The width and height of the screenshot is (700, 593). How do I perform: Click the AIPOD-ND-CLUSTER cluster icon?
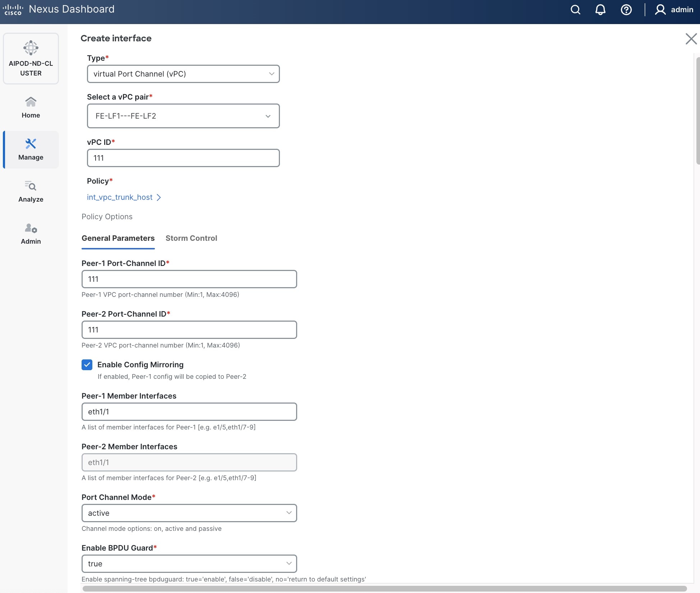coord(31,58)
